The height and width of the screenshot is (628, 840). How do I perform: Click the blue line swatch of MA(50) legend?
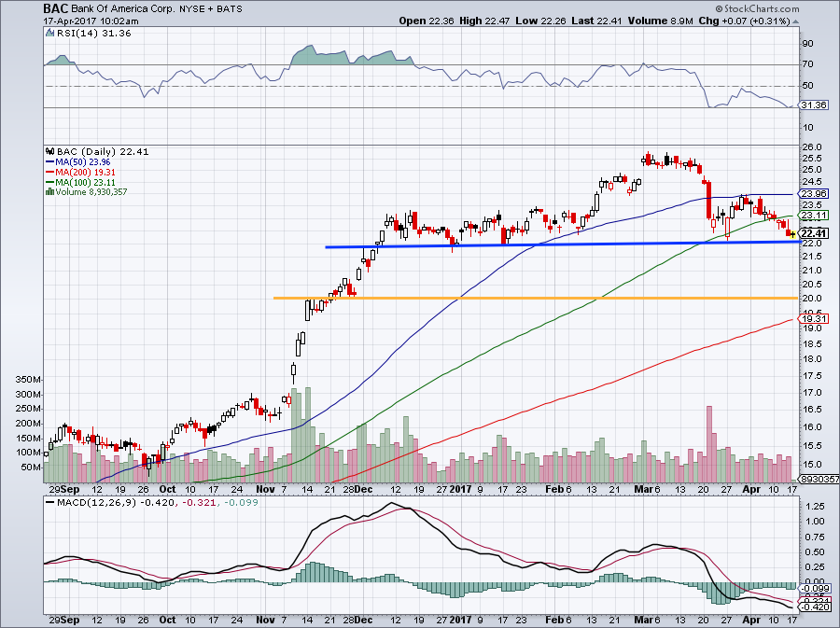tap(49, 162)
